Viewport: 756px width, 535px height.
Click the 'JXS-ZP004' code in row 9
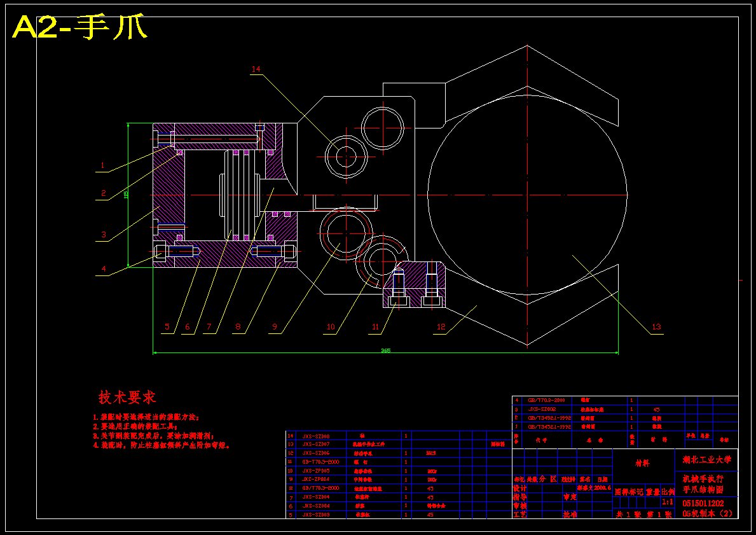[316, 480]
